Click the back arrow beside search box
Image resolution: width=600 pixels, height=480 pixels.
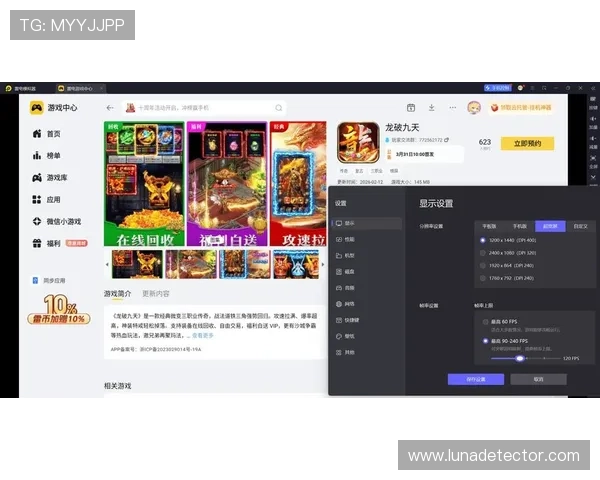[x=110, y=108]
